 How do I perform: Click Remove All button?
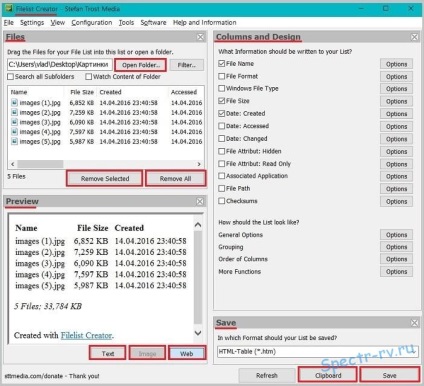point(175,179)
